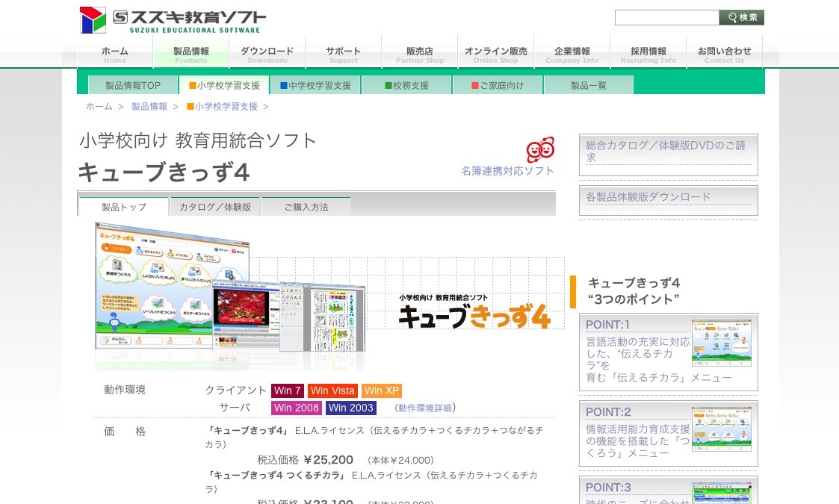The image size is (839, 504).
Task: Open the 採用情報 Recruiting Info menu
Action: (648, 54)
